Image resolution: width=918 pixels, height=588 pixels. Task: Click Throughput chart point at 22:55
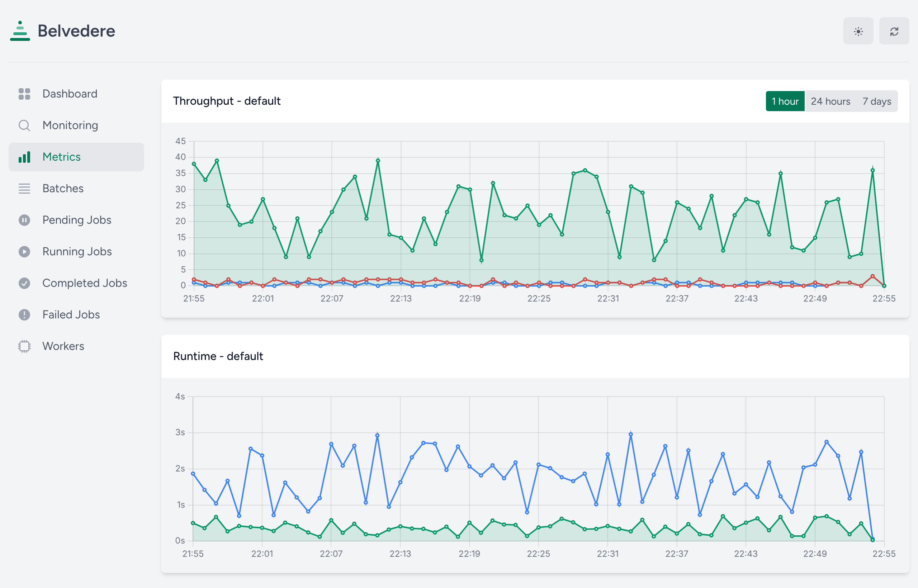coord(884,286)
